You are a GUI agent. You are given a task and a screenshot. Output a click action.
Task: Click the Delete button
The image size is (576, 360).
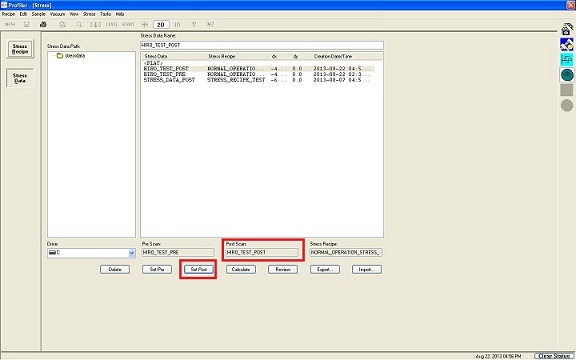[115, 270]
